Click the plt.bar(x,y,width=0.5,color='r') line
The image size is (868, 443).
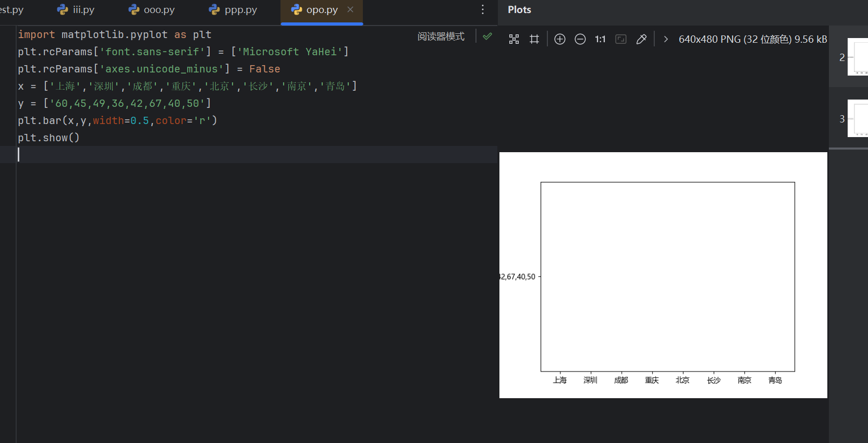[x=117, y=120]
